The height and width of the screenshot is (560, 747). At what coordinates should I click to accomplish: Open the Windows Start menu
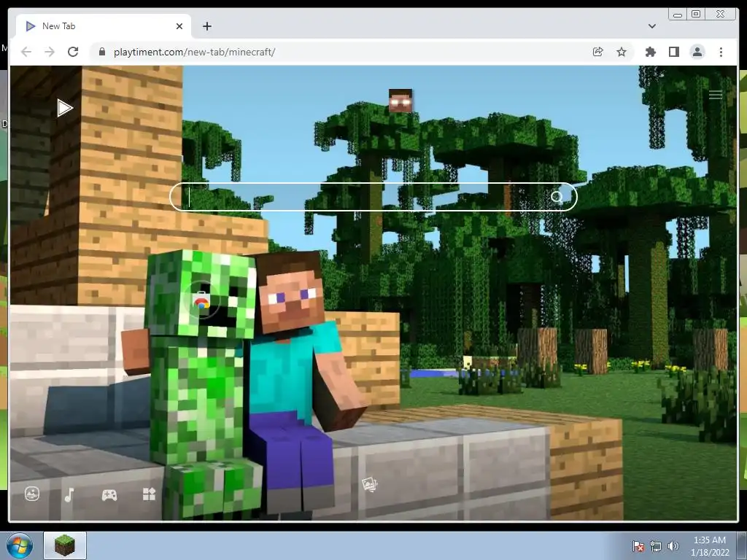19,545
